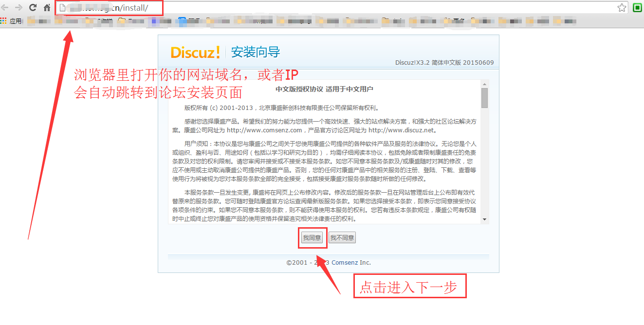Click the browser back arrow

[4, 7]
